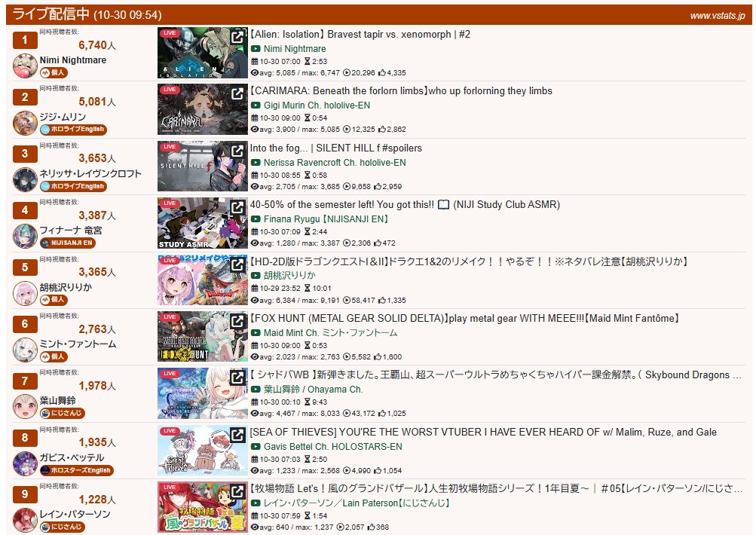Screen dimensions: 756x535
Task: Click ライブ配信中 header title
Action: 51,14
